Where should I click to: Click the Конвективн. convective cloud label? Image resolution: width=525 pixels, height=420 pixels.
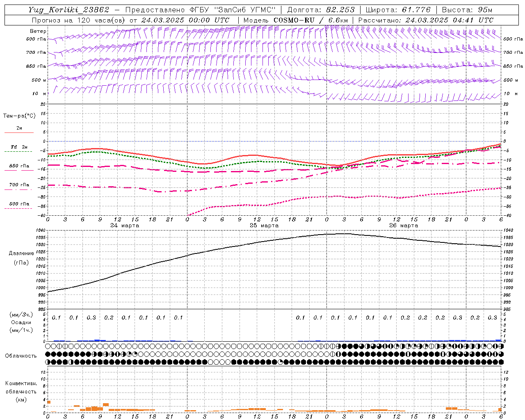point(21,383)
